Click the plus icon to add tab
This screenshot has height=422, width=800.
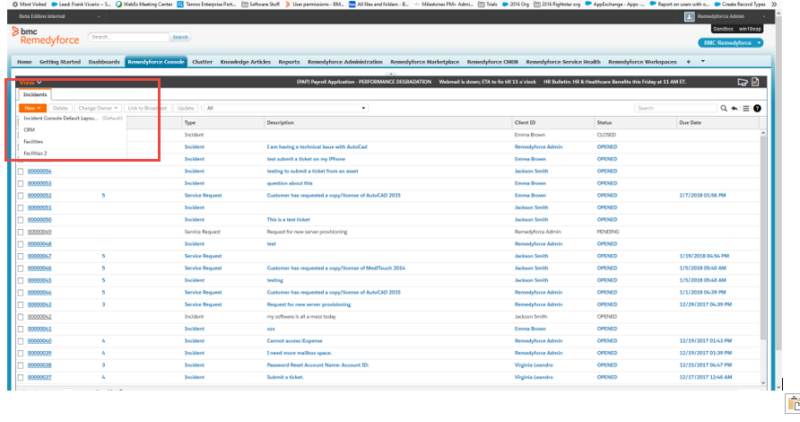point(688,62)
